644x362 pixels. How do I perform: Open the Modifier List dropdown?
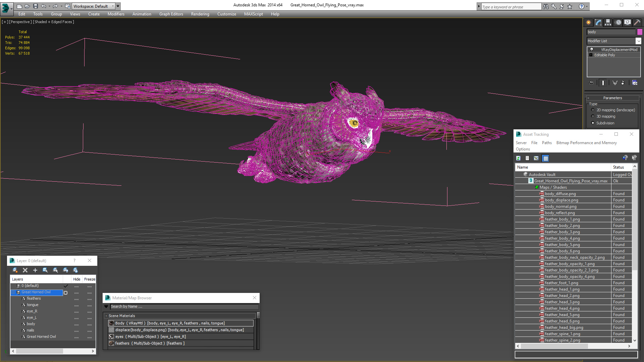tap(638, 41)
